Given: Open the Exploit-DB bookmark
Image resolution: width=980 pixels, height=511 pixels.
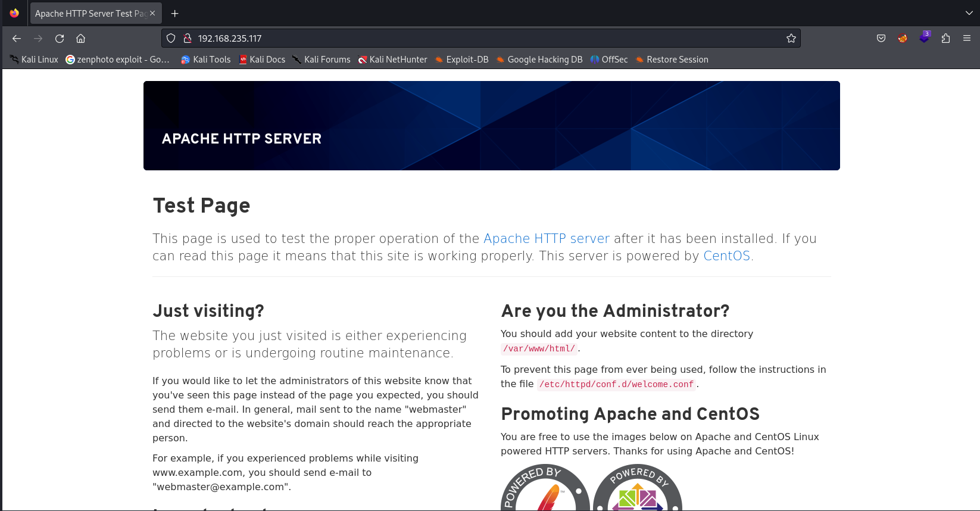Looking at the screenshot, I should (x=462, y=60).
